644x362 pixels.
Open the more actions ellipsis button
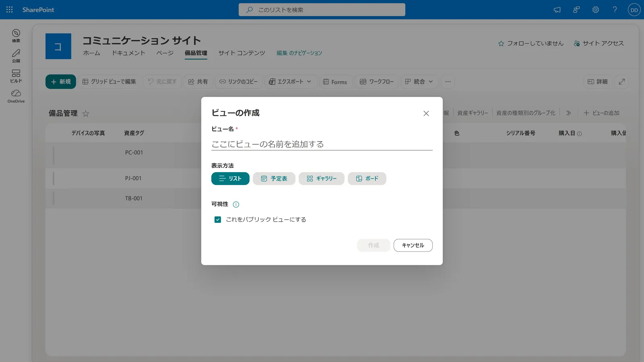pyautogui.click(x=448, y=82)
